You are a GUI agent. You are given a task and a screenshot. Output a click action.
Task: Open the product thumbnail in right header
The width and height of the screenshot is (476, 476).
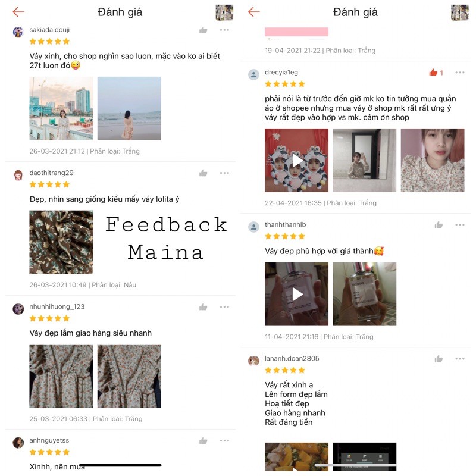coord(459,12)
